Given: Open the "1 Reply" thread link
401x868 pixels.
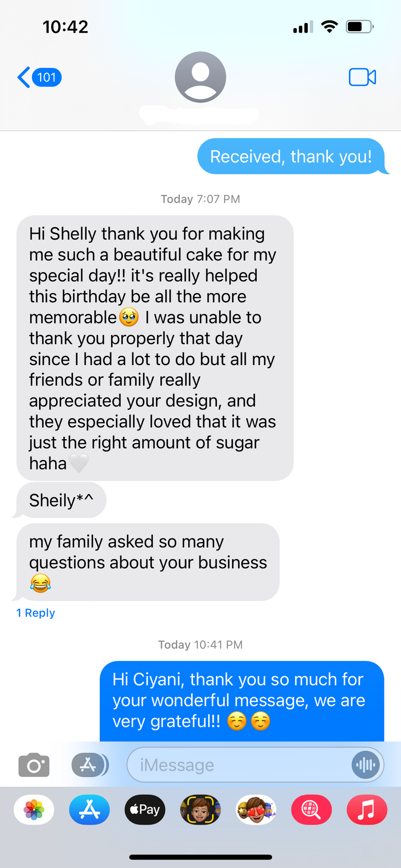Looking at the screenshot, I should click(x=36, y=613).
